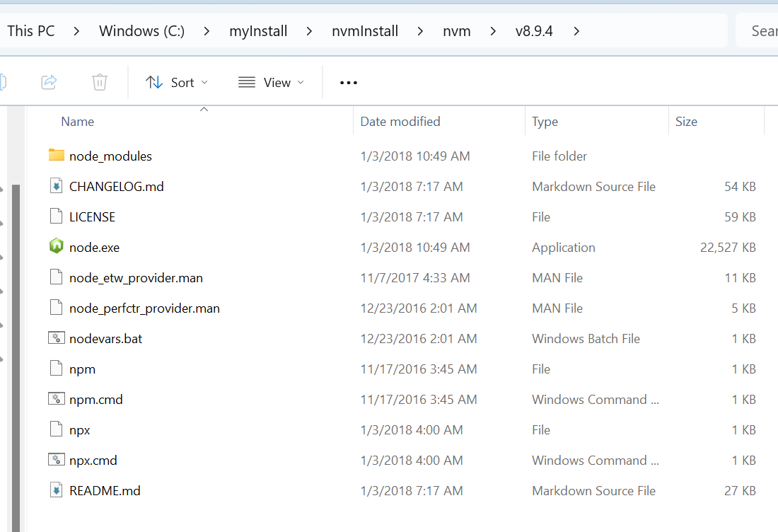Select the node_perfctr_provider.man file name
This screenshot has width=778, height=532.
pyautogui.click(x=144, y=308)
